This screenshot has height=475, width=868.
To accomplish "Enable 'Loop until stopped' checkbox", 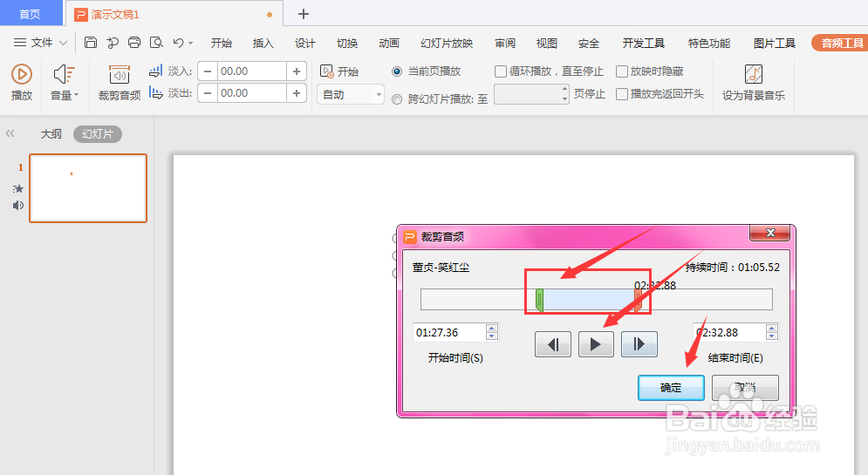I will pyautogui.click(x=501, y=71).
